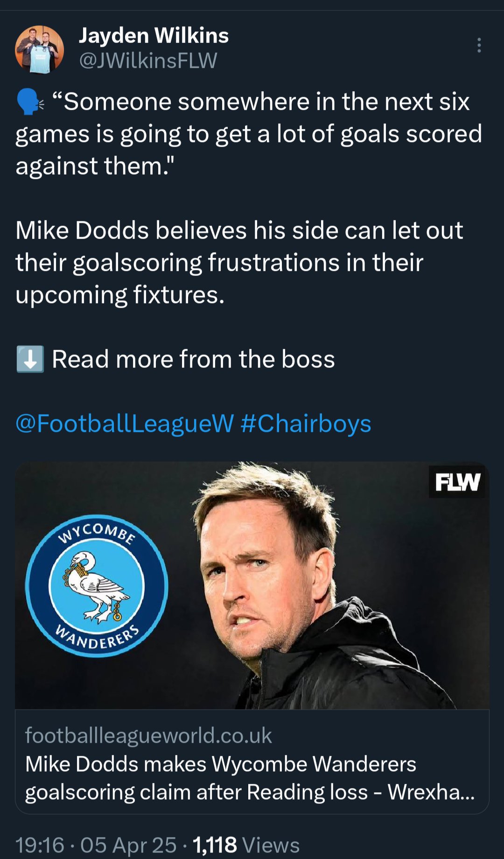Tap the speaking head emoji

[30, 102]
